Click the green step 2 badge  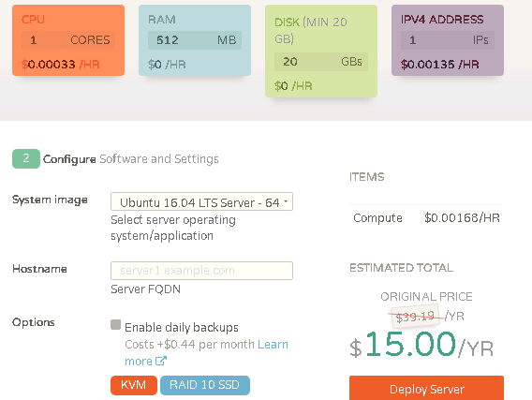click(x=26, y=158)
